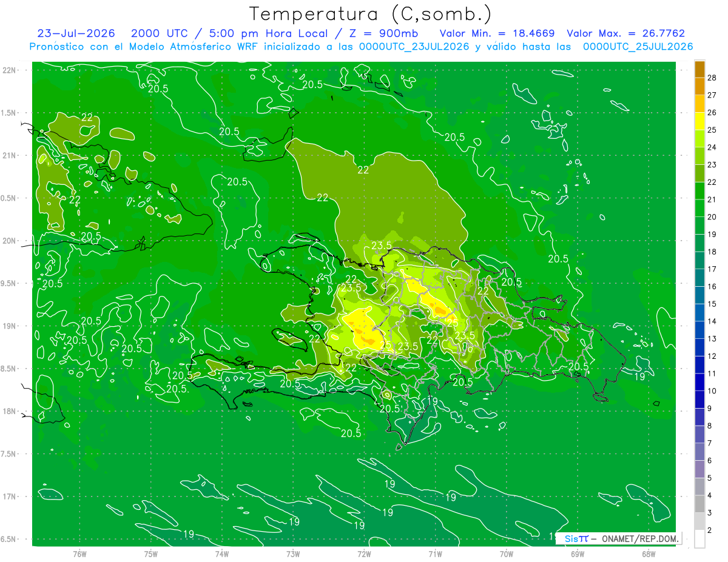Click the "21N" latitude axis label
The image size is (728, 562).
(9, 155)
